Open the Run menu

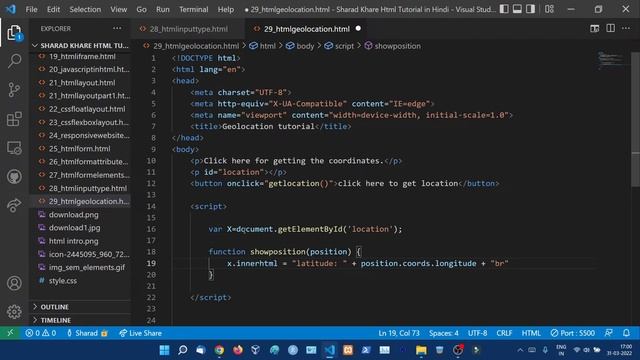point(162,9)
